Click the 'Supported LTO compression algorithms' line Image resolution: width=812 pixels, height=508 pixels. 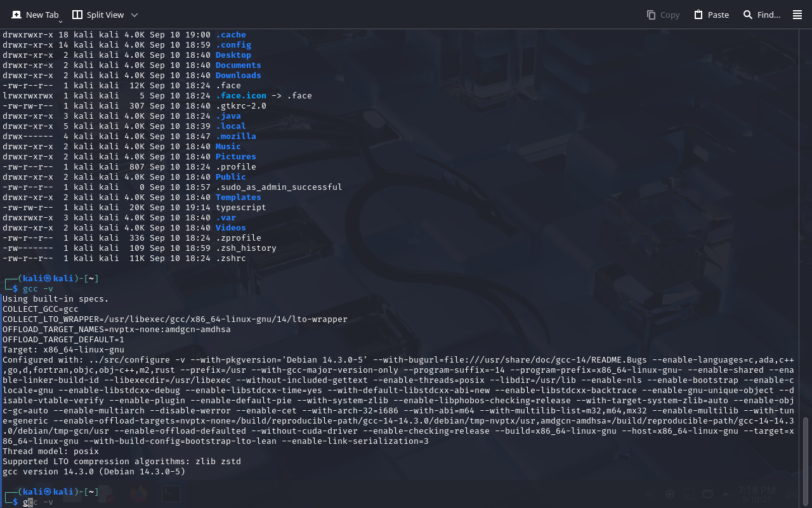click(122, 462)
